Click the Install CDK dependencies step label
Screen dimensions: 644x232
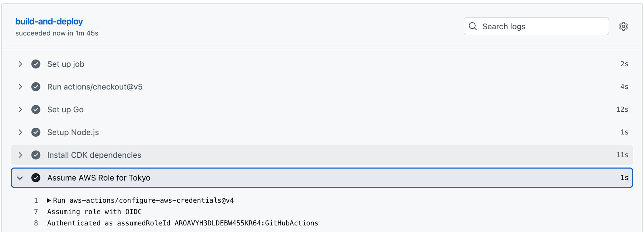click(94, 155)
